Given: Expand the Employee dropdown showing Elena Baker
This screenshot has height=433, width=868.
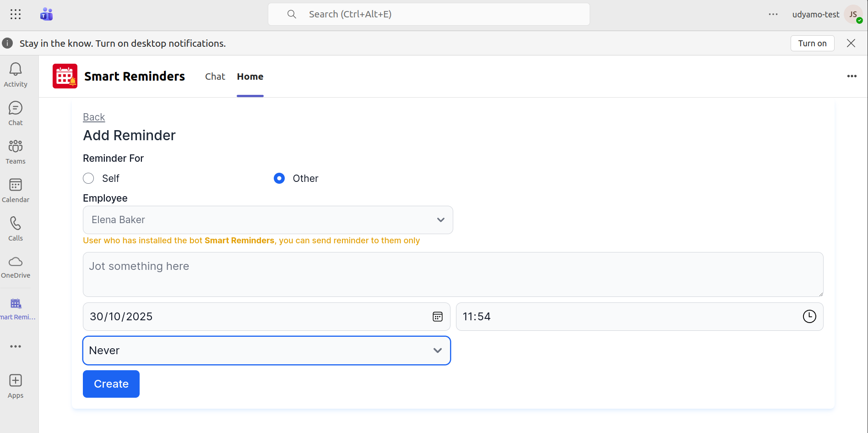Looking at the screenshot, I should point(268,220).
